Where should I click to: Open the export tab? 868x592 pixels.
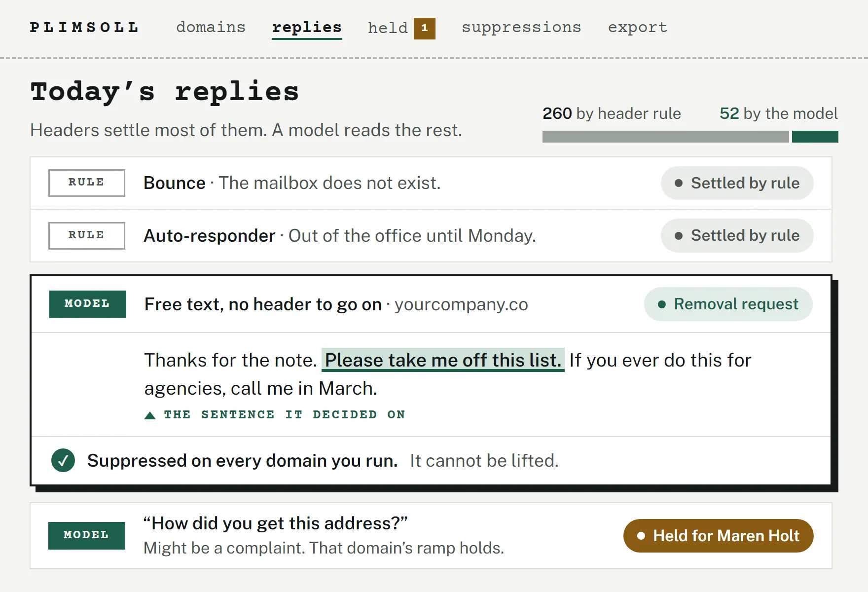coord(637,28)
